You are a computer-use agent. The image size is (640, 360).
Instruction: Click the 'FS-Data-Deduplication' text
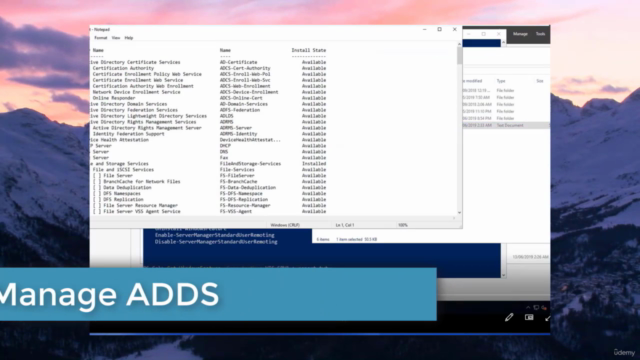click(248, 188)
